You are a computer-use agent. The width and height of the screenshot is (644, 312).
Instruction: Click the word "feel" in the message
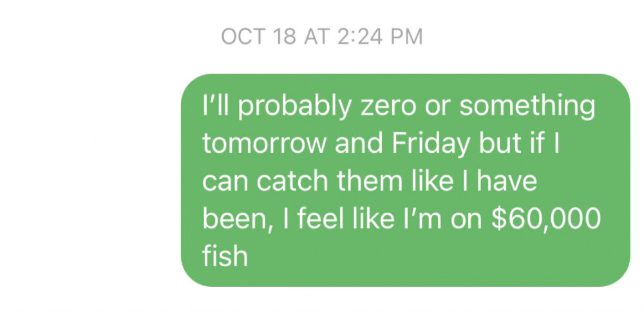319,219
